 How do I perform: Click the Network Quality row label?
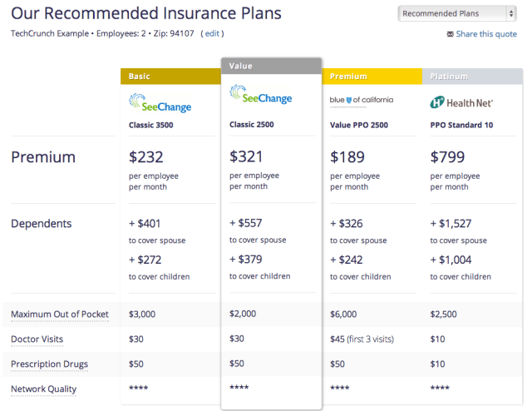[43, 389]
